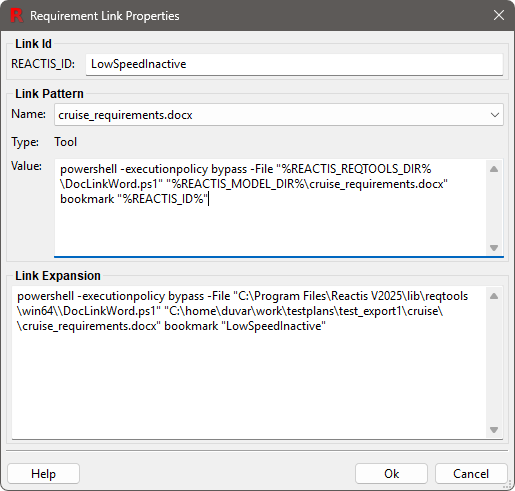Close the Requirement Link Properties dialog
515x491 pixels.
pos(499,15)
